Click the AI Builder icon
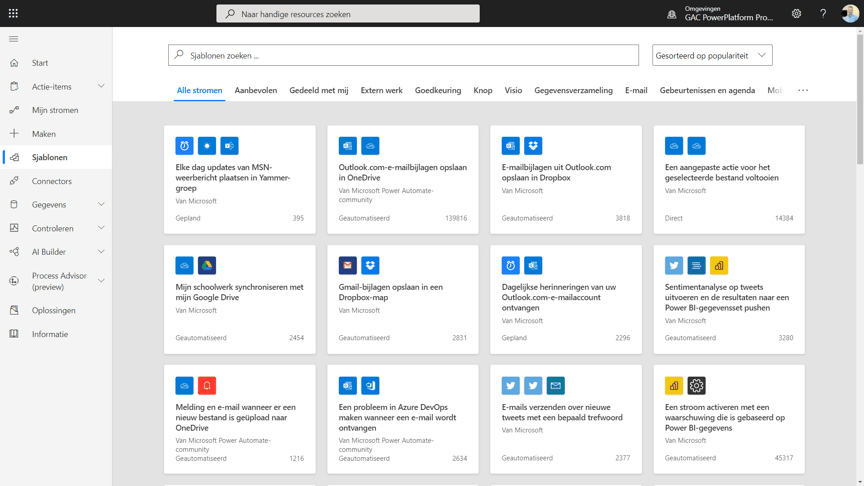864x486 pixels. (x=14, y=252)
